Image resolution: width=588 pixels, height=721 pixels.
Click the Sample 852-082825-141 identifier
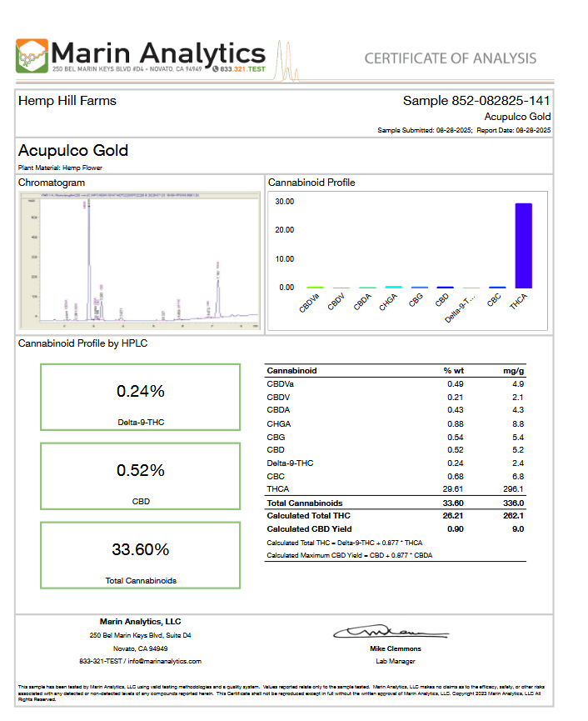(476, 101)
